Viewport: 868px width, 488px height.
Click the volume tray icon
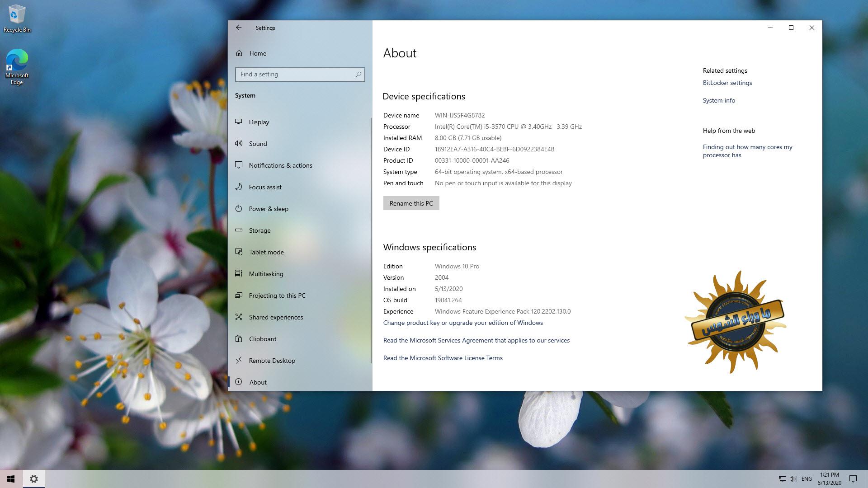pos(793,479)
